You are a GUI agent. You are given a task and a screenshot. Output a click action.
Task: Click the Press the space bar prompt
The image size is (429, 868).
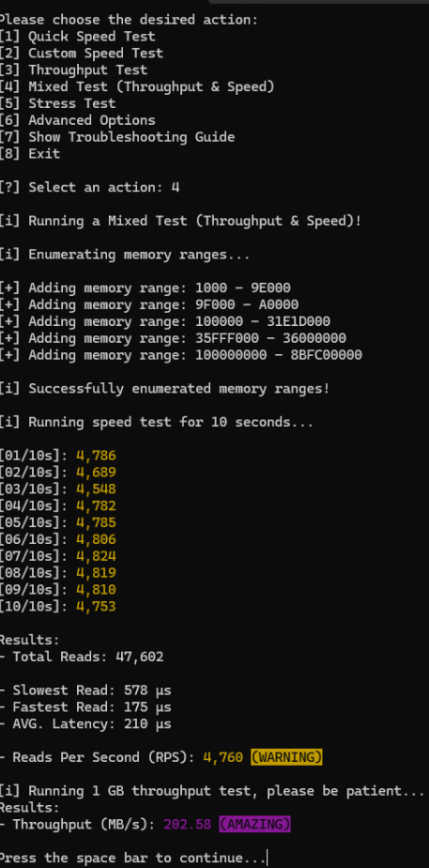click(x=132, y=858)
